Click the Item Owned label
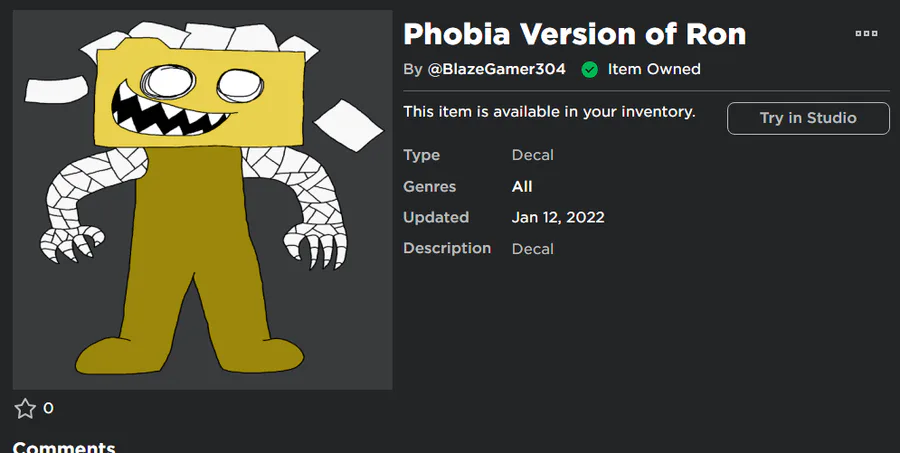 click(x=654, y=69)
